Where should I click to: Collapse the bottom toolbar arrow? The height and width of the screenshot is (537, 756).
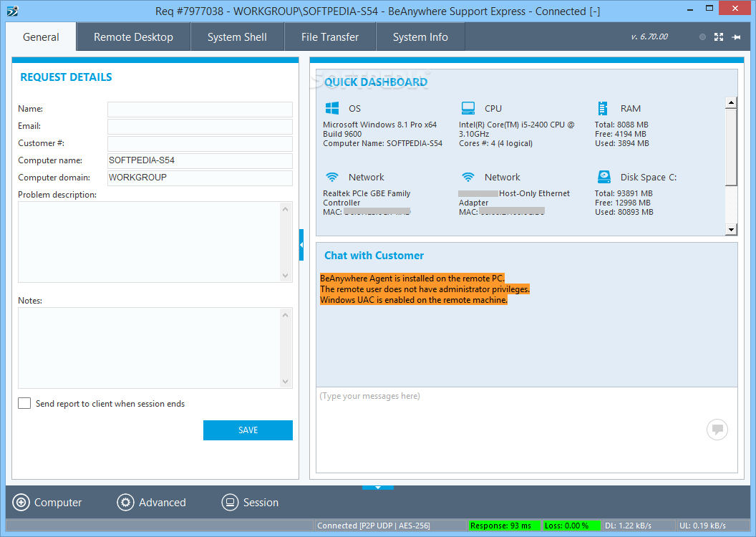(378, 488)
